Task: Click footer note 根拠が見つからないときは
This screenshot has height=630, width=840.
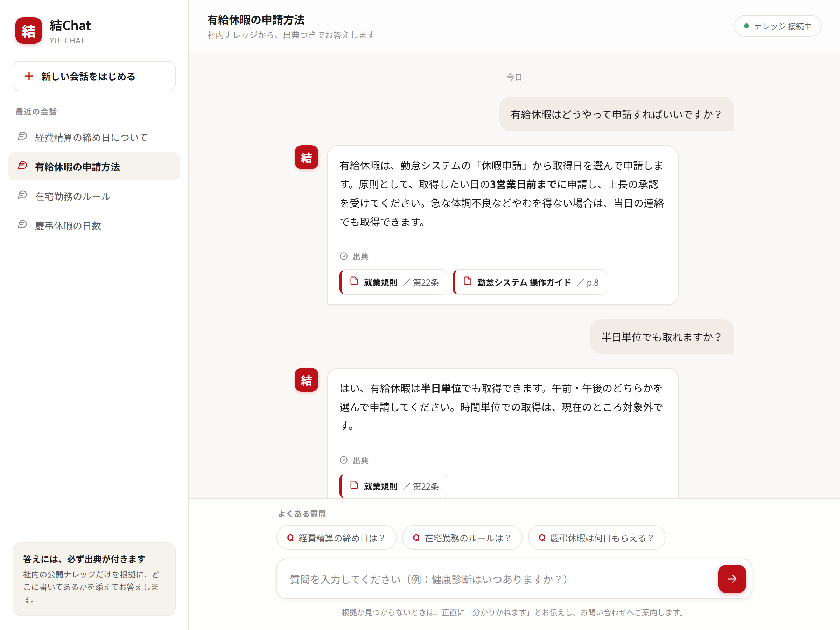Action: coord(513,612)
